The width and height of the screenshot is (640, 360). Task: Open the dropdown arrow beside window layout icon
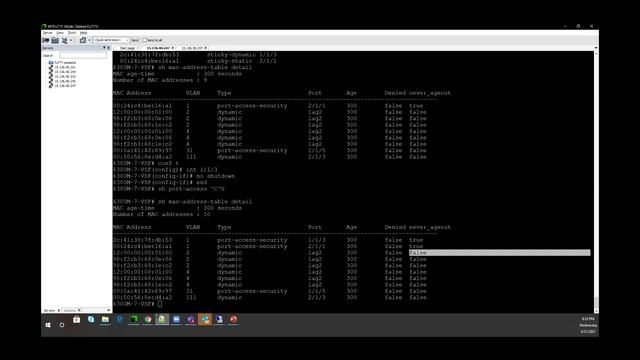tap(89, 40)
